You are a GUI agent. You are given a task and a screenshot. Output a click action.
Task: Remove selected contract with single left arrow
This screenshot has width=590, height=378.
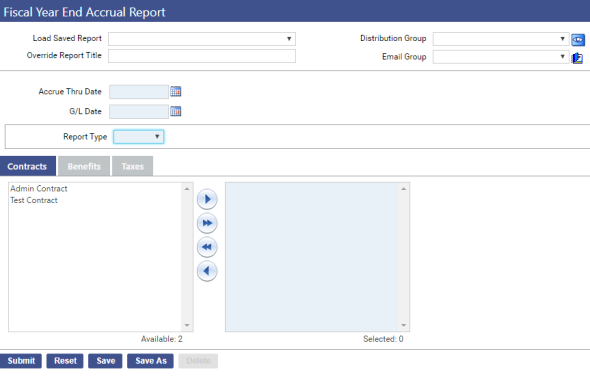(207, 271)
